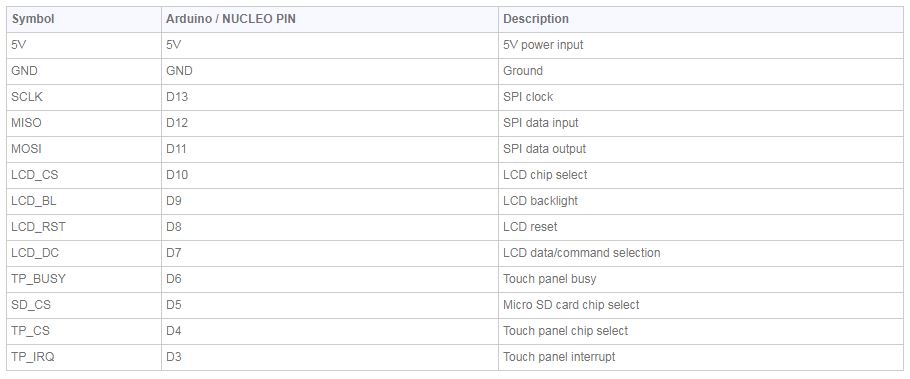Select the 5V power input description
This screenshot has height=379, width=910.
[543, 45]
